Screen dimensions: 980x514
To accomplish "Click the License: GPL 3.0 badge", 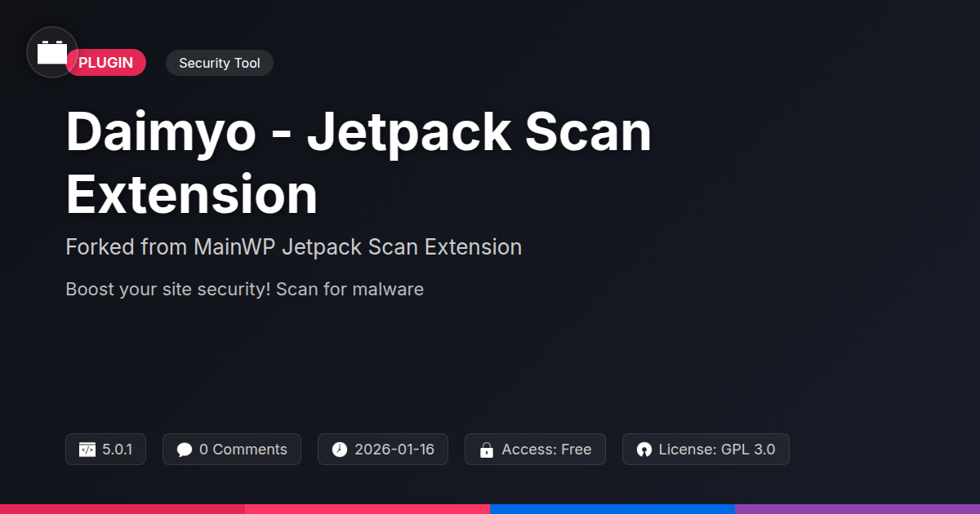I will coord(706,450).
